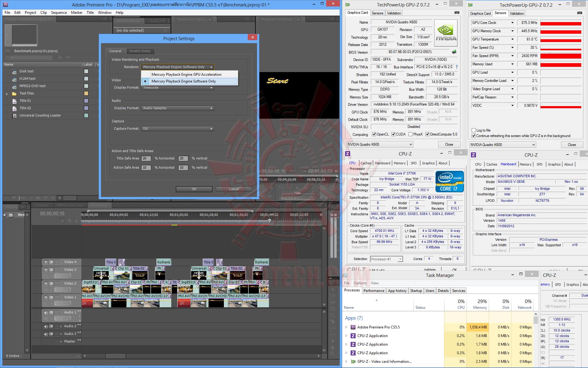
Task: Switch to Scratch Disks tab
Action: 140,51
